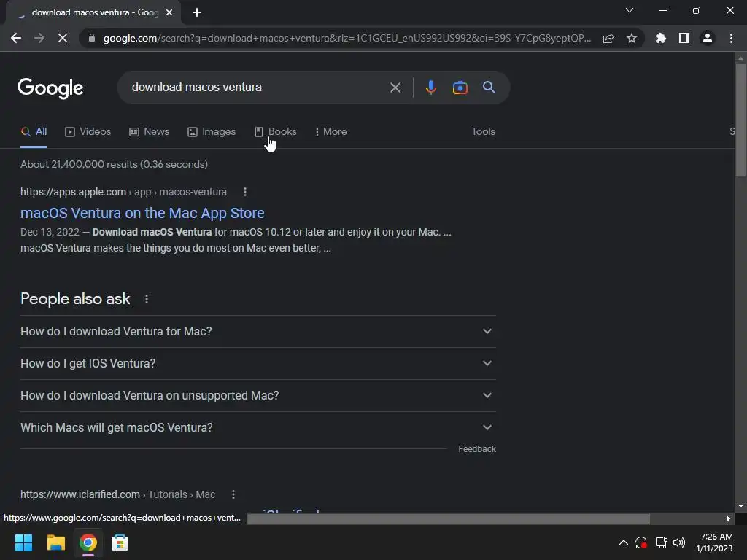This screenshot has height=560, width=747.
Task: Open network tray icon
Action: pos(661,542)
